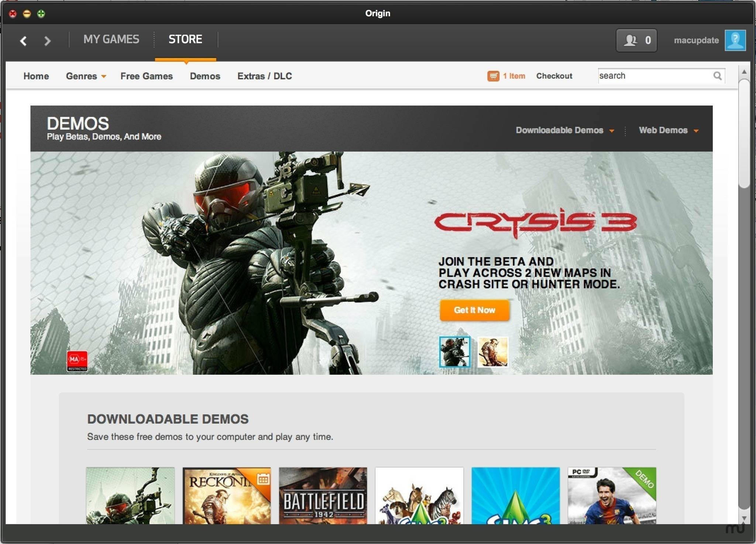Screen dimensions: 756x544
Task: Click the search magnifier icon
Action: 717,76
